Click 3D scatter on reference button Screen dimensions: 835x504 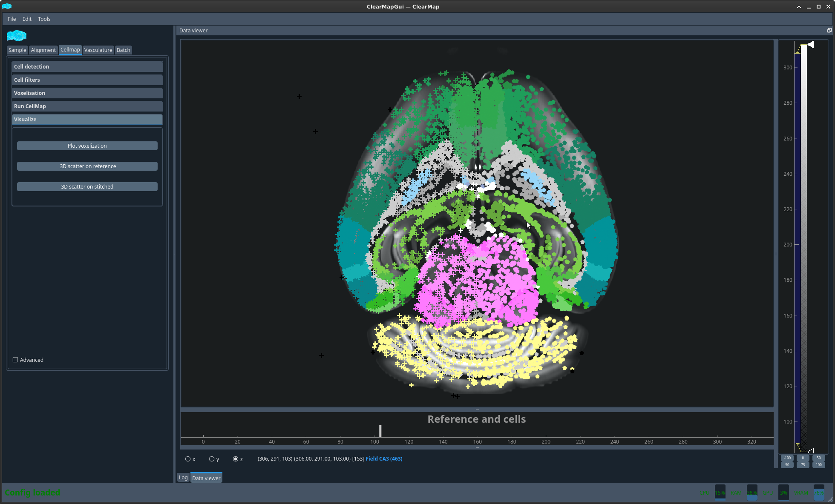point(87,166)
